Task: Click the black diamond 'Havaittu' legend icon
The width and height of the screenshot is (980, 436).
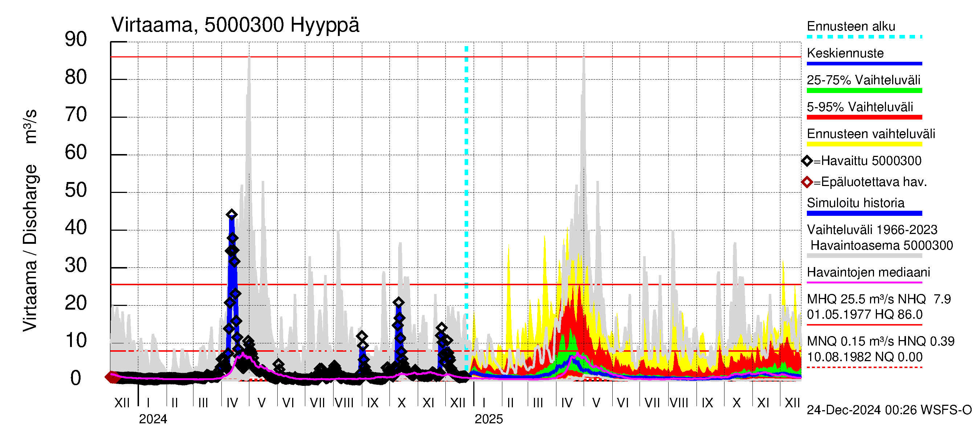Action: (x=807, y=161)
